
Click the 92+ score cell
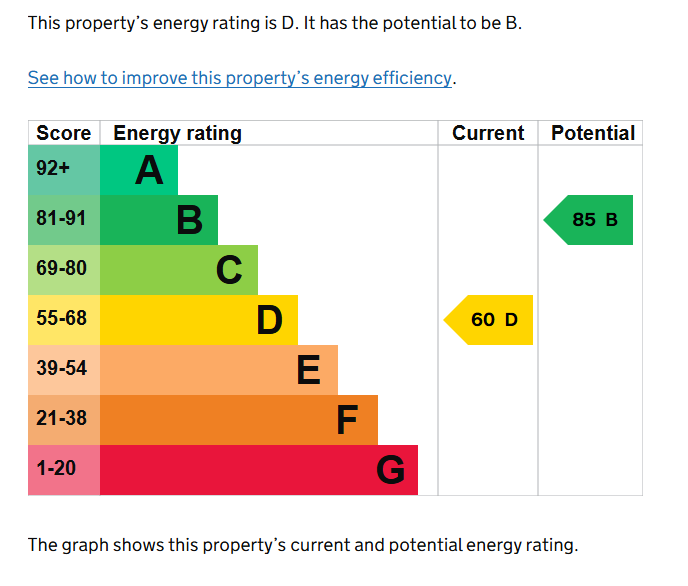pos(64,170)
